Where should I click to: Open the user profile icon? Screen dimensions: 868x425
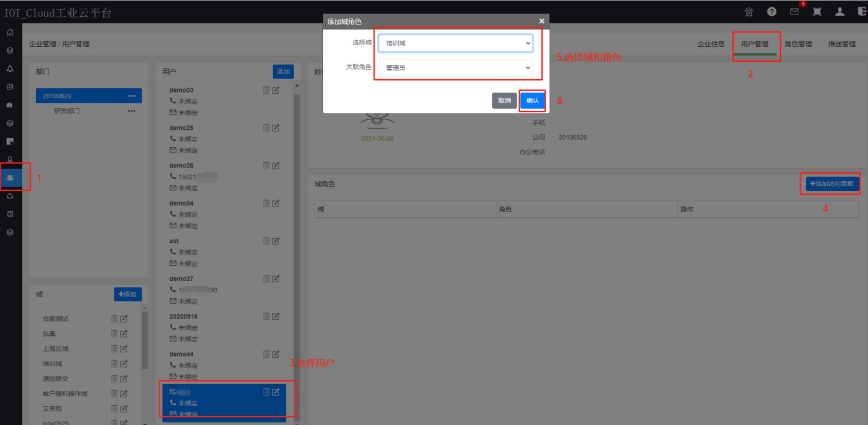(840, 12)
